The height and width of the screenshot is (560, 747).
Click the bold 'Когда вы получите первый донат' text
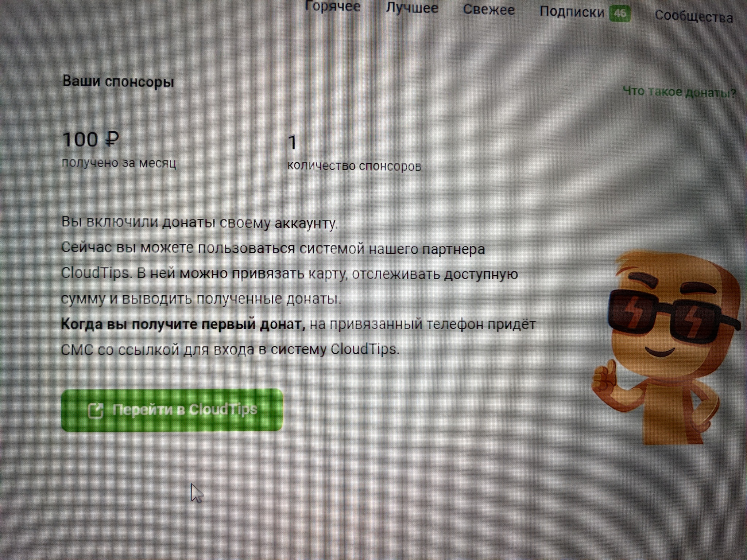pos(183,324)
